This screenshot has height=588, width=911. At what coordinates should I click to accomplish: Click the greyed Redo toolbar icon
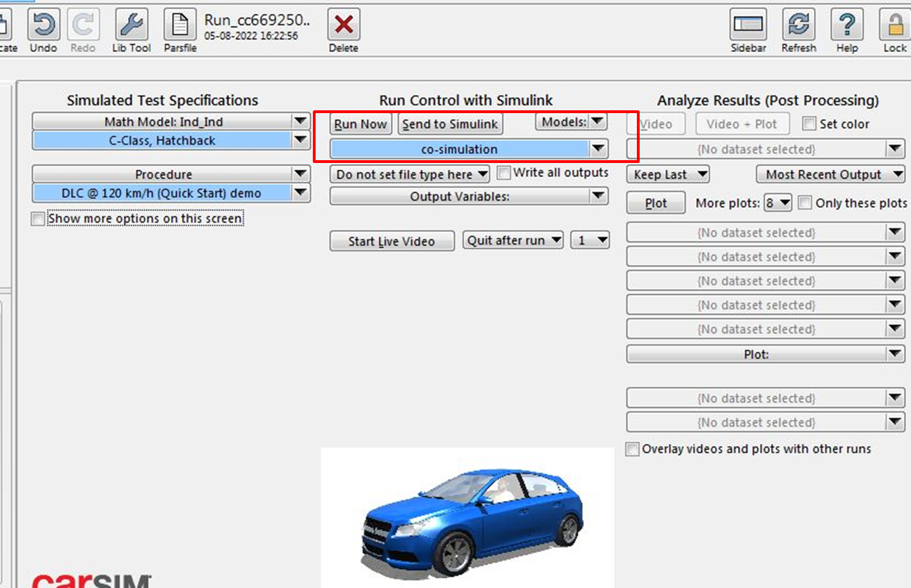tap(83, 25)
